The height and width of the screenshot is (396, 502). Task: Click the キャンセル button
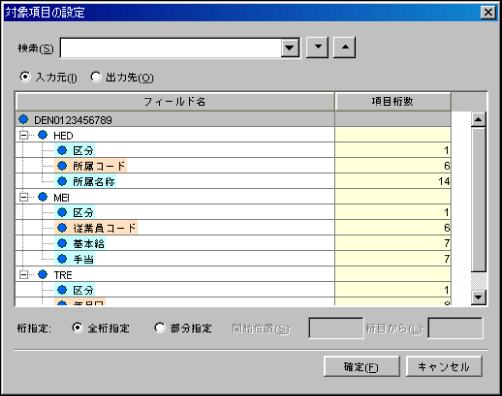click(x=444, y=367)
